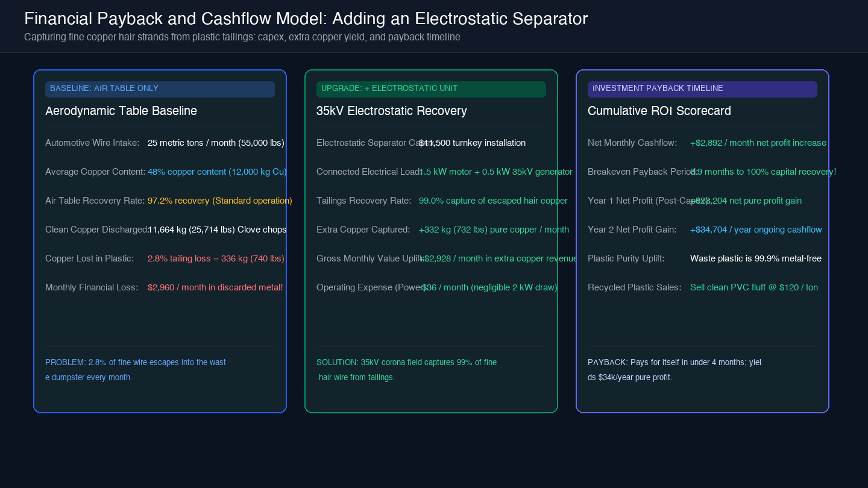
Task: Click the 'Plastic Purity Uplift:' label
Action: tap(626, 258)
